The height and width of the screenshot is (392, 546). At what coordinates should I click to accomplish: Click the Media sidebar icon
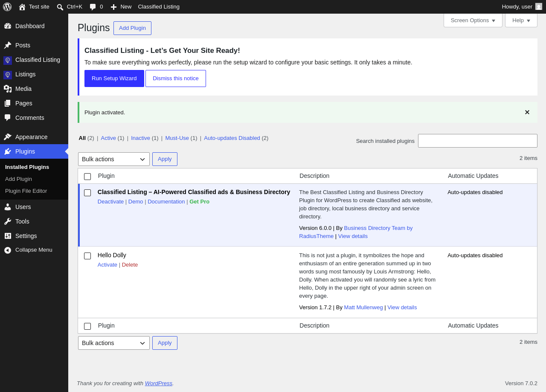[x=8, y=89]
